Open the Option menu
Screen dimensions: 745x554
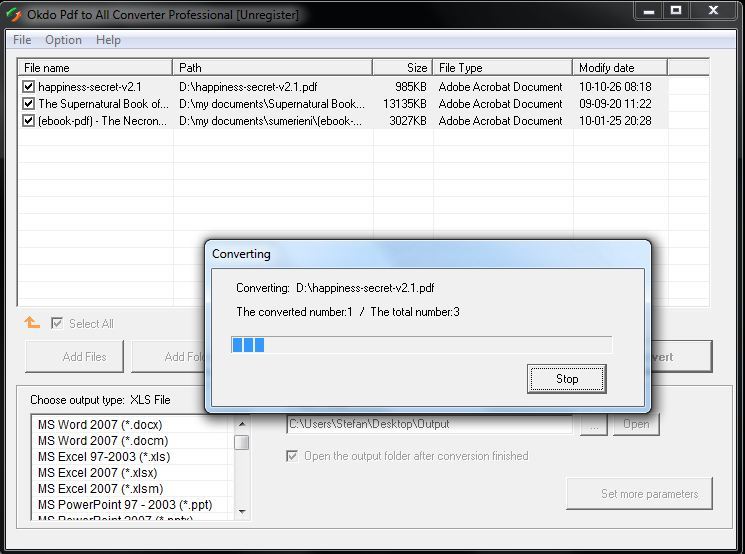pyautogui.click(x=63, y=40)
